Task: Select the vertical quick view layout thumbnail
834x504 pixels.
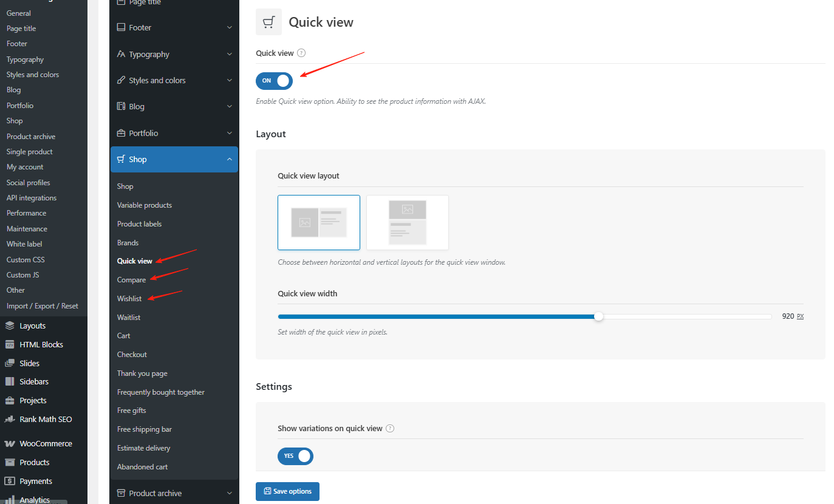Action: [x=407, y=222]
